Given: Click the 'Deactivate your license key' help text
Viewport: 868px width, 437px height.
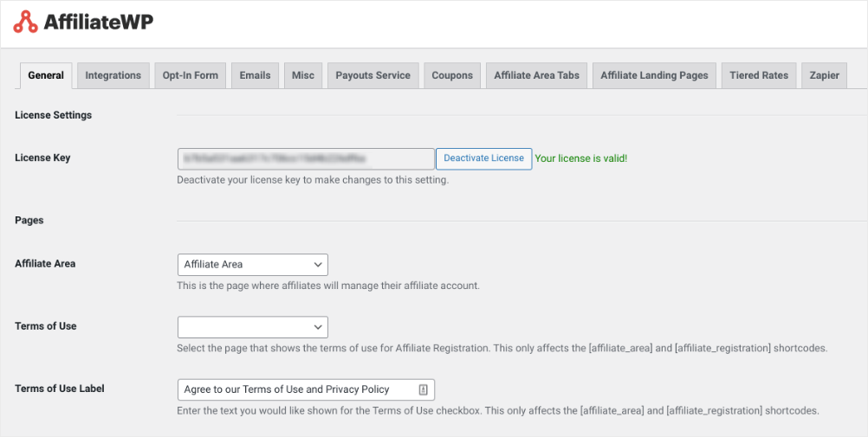Looking at the screenshot, I should (x=313, y=180).
